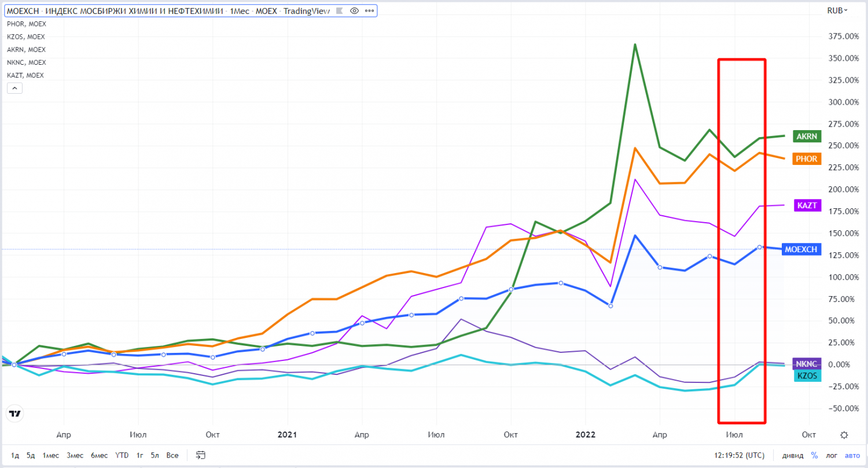Toggle auto scale 'авто'
The height and width of the screenshot is (468, 868).
[852, 455]
